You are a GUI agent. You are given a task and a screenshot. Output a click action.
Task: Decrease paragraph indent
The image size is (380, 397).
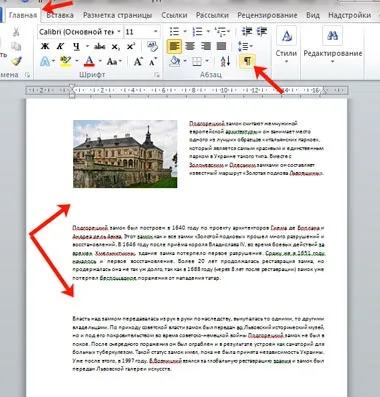pyautogui.click(x=247, y=31)
